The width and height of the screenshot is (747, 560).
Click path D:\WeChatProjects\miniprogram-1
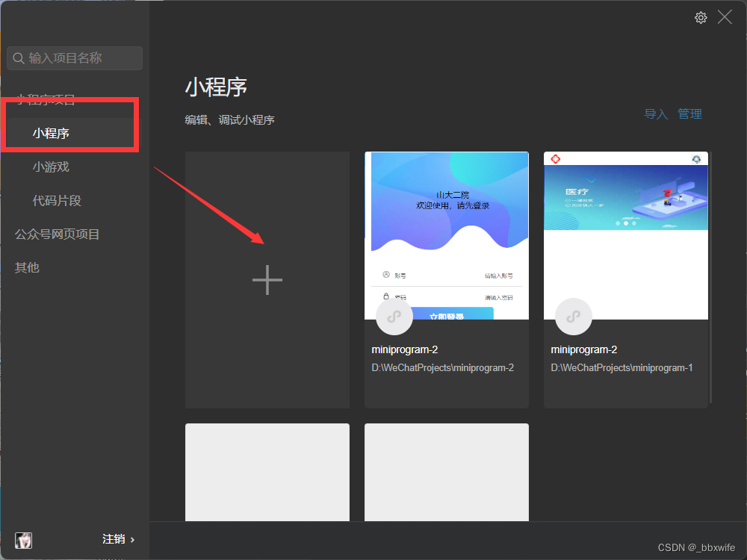(x=622, y=367)
